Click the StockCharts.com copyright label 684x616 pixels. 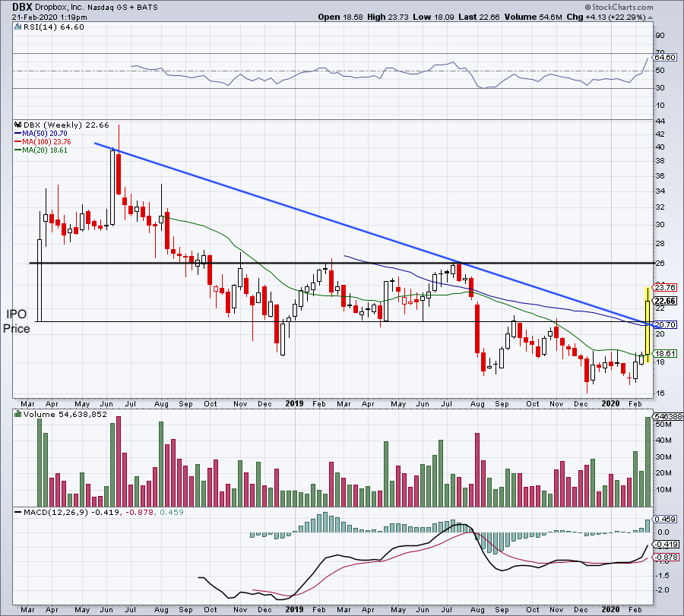tap(619, 7)
